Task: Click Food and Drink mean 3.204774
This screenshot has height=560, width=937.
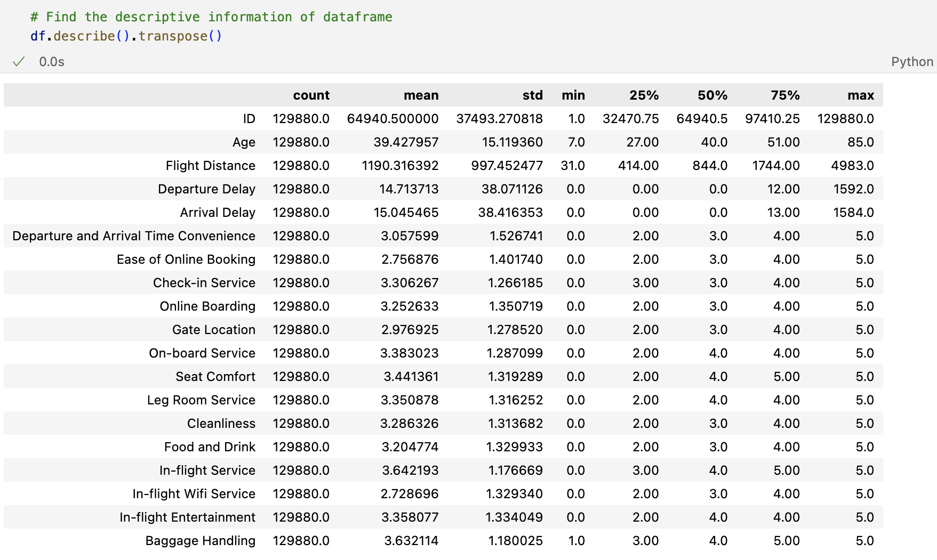Action: pos(410,447)
